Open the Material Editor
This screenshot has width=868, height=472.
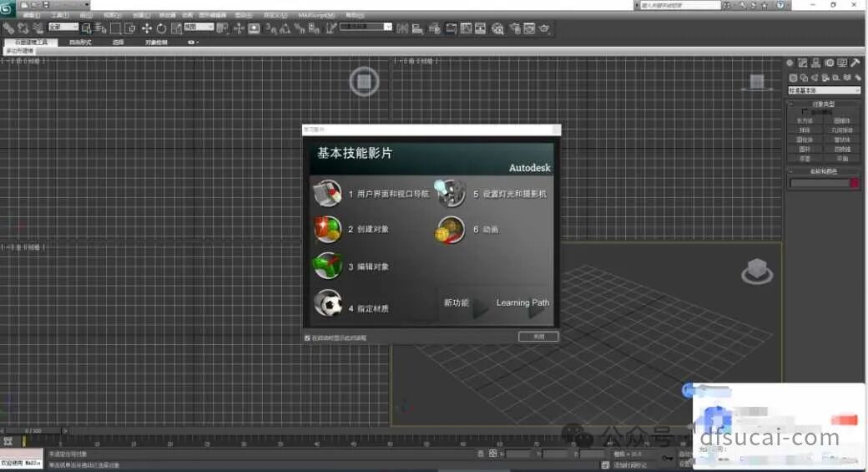[497, 28]
